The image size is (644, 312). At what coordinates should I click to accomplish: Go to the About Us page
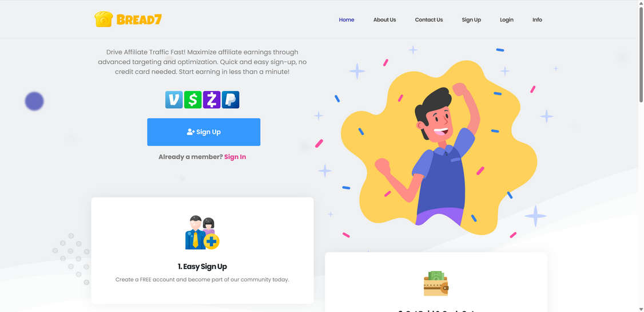coord(384,19)
